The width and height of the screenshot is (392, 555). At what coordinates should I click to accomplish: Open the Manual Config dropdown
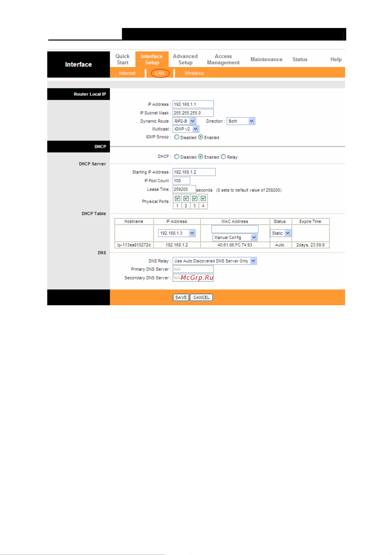click(x=235, y=237)
